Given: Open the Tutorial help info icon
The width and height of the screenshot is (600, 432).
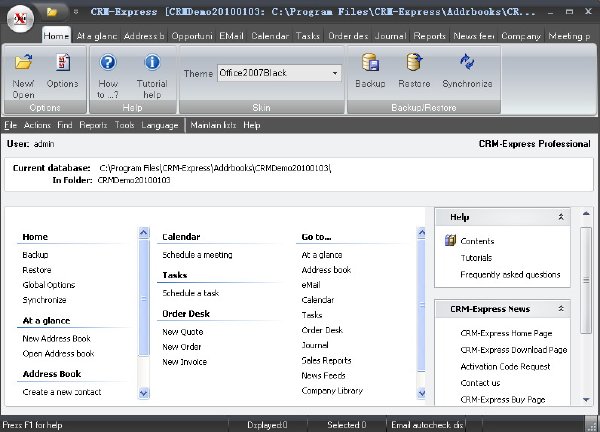Looking at the screenshot, I should tap(152, 62).
